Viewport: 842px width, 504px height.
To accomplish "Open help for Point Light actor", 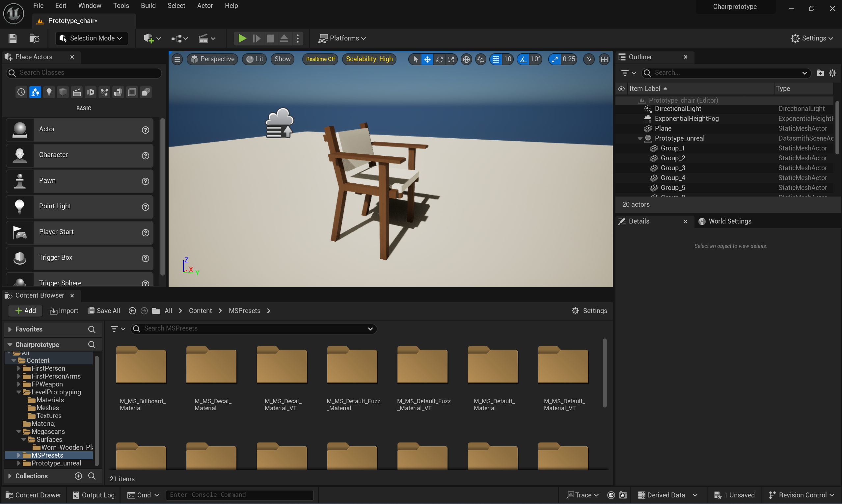I will pos(145,207).
